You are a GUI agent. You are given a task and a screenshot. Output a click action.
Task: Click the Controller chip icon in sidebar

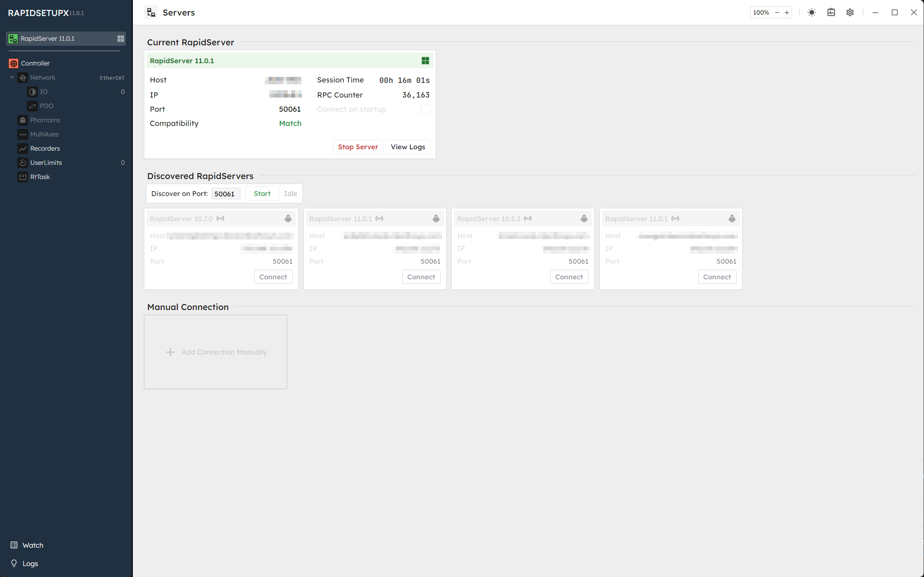pos(14,63)
